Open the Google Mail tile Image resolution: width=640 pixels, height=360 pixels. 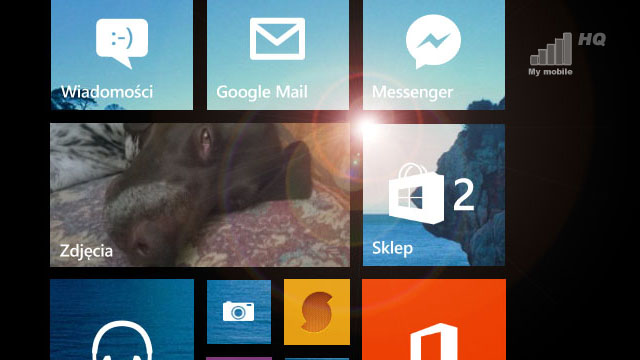click(278, 55)
